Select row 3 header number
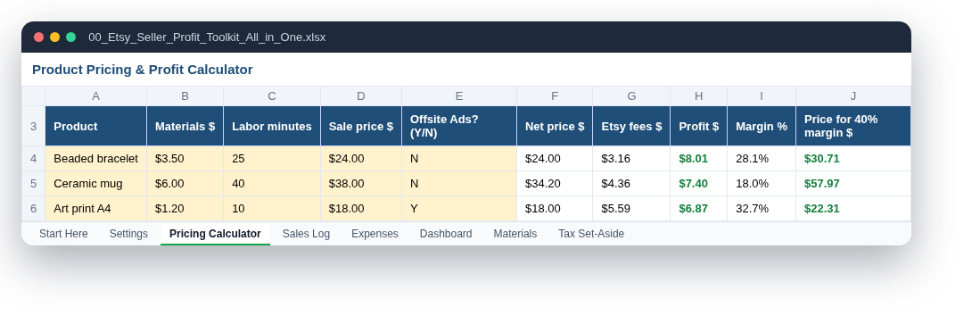This screenshot has height=332, width=980. point(34,127)
